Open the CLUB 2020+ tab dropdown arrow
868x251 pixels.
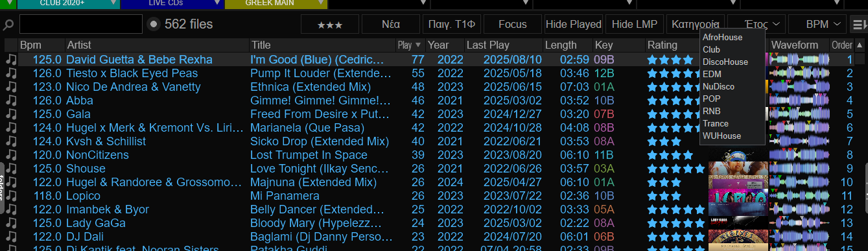pyautogui.click(x=114, y=4)
